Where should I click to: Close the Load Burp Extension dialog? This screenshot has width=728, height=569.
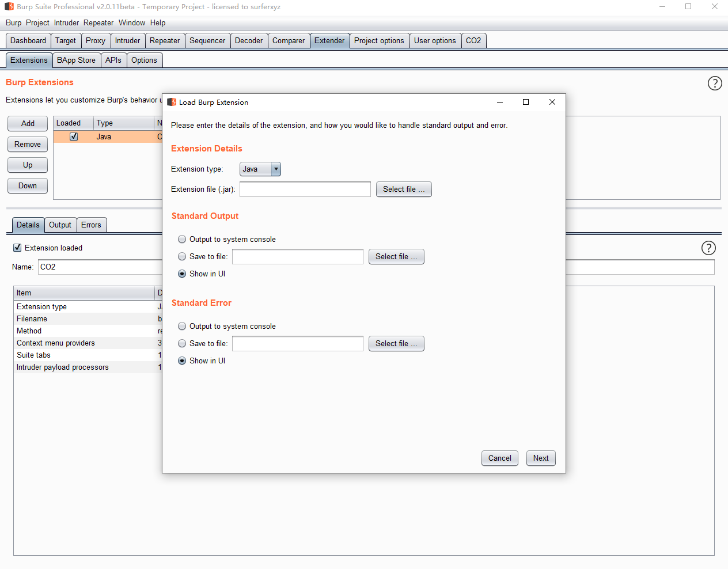[x=552, y=102]
